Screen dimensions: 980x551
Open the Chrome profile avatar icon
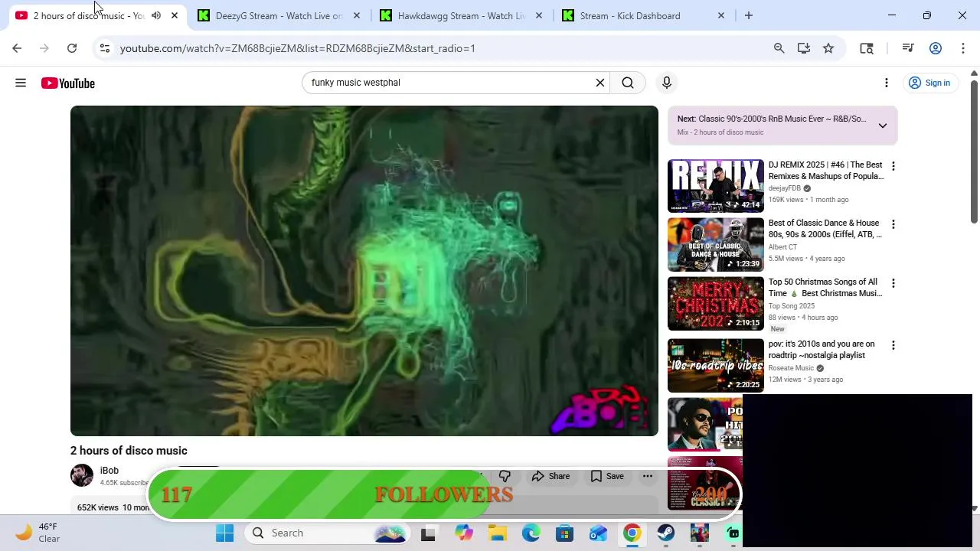[936, 48]
